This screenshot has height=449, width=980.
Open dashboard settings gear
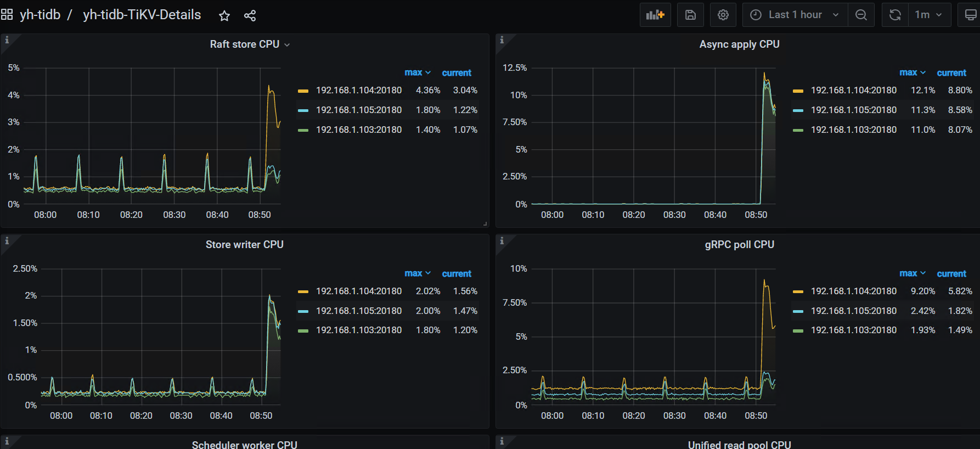[x=723, y=15]
